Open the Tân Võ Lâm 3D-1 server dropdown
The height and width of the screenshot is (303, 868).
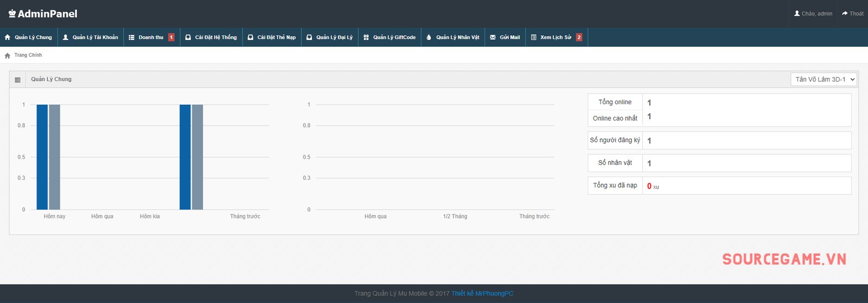tap(824, 79)
